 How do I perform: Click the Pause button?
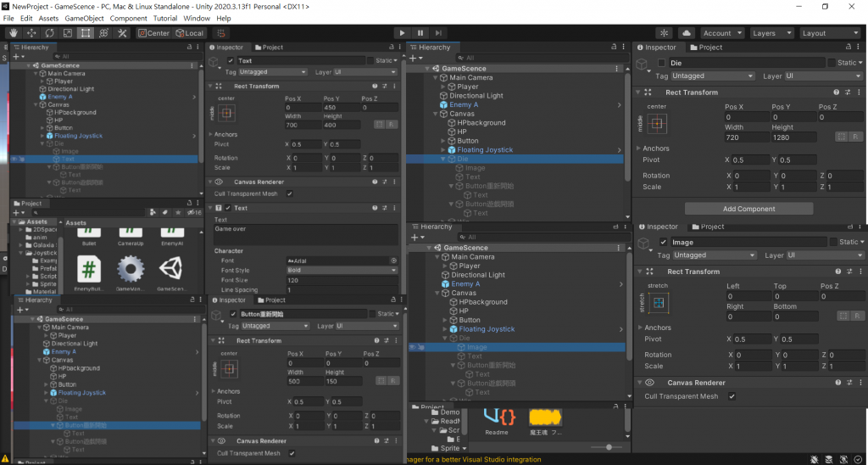tap(420, 33)
